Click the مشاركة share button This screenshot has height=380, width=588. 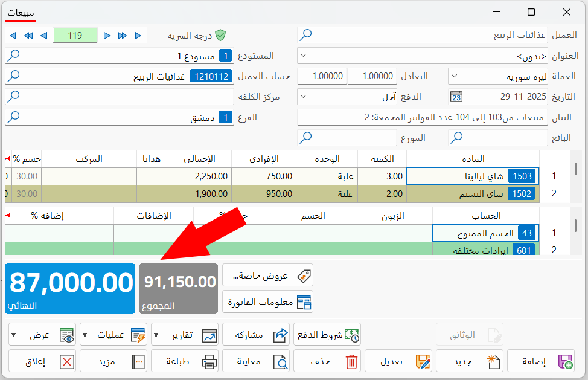pyautogui.click(x=256, y=335)
